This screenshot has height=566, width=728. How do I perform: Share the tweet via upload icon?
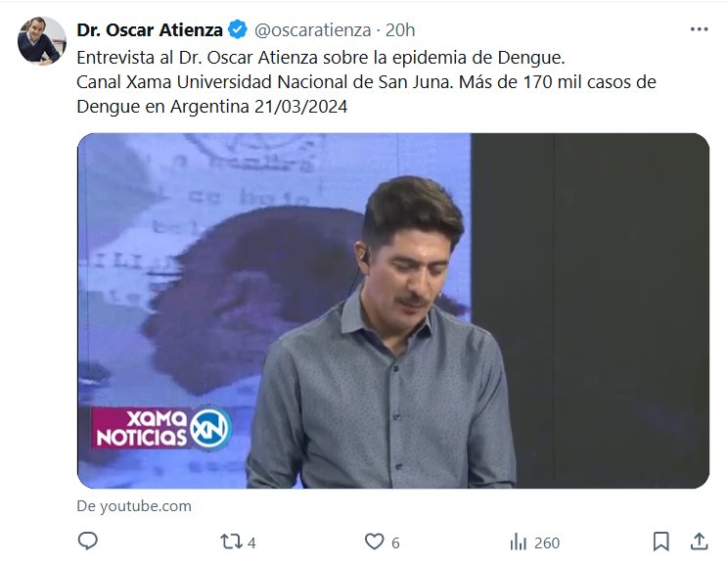tap(700, 542)
